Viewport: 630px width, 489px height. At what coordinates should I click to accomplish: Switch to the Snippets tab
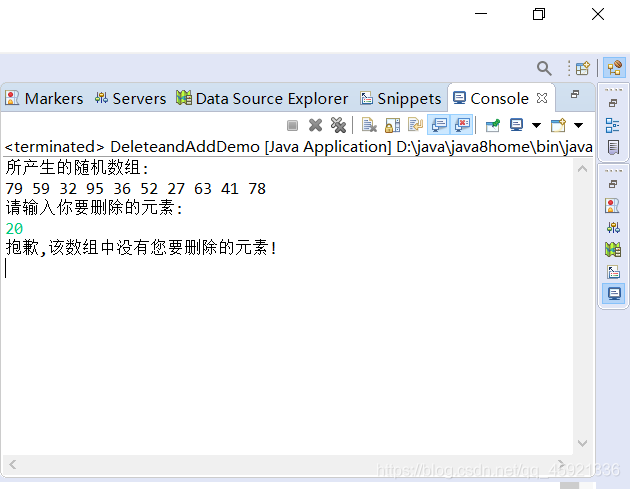[x=401, y=98]
